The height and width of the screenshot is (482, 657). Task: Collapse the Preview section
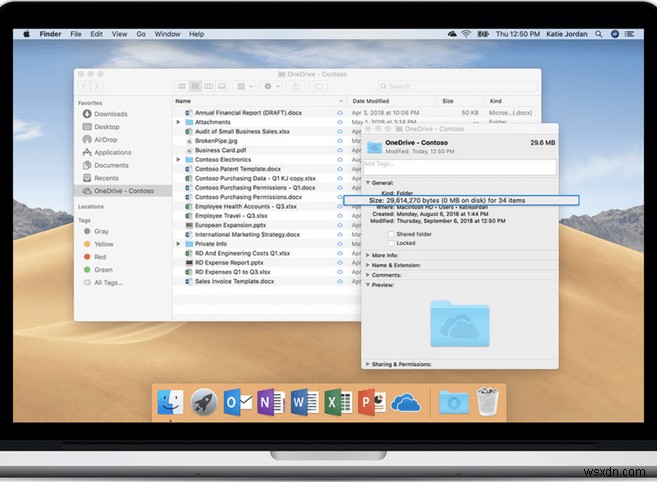368,285
